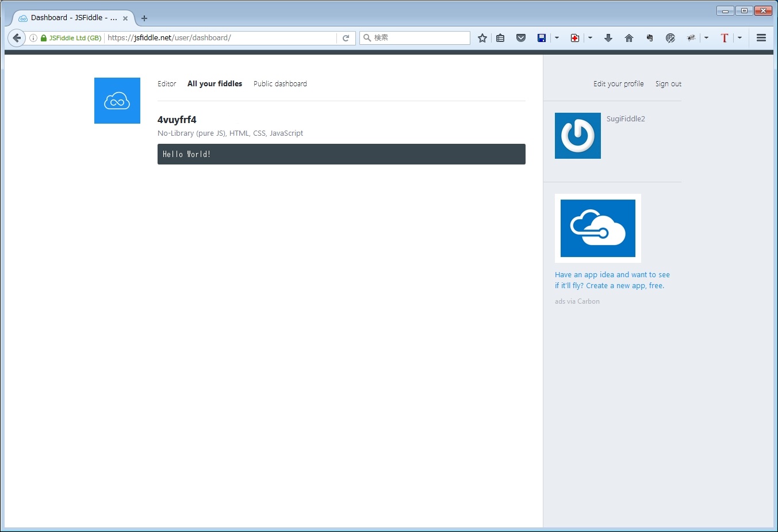Image resolution: width=778 pixels, height=532 pixels.
Task: Click the Carbon ad cloud thumbnail
Action: pos(598,228)
